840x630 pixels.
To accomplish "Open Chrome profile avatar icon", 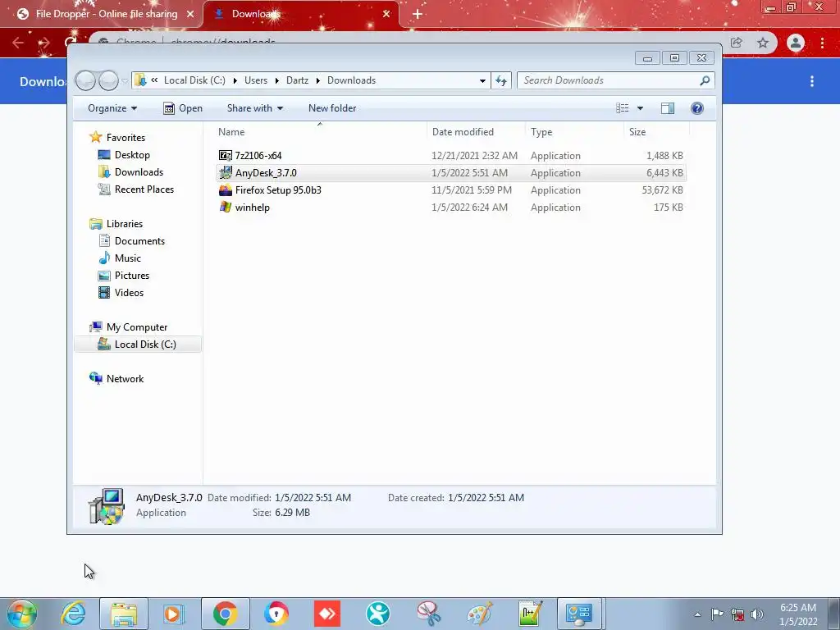I will coord(796,43).
